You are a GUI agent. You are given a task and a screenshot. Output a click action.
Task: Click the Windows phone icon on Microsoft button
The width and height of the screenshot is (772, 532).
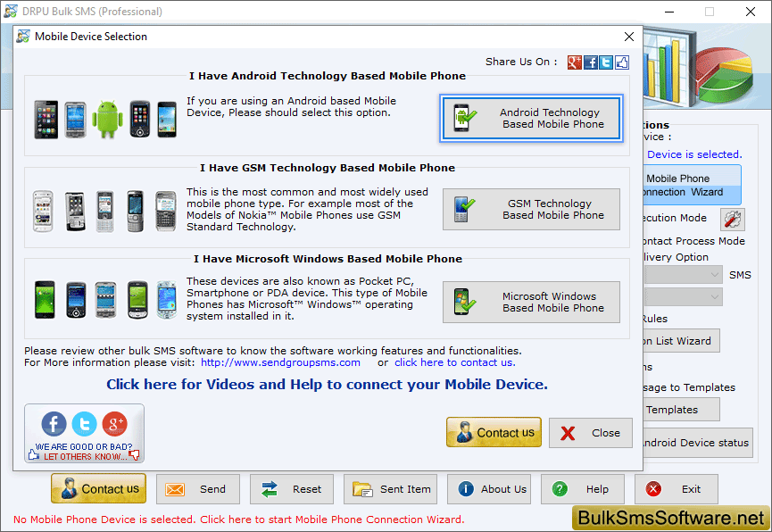point(464,302)
